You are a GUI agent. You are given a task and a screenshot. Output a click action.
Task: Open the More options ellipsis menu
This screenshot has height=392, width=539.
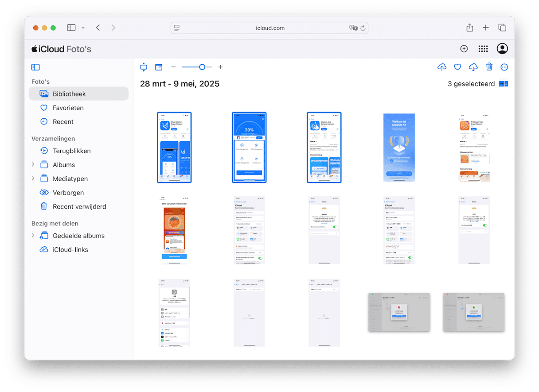tap(504, 67)
